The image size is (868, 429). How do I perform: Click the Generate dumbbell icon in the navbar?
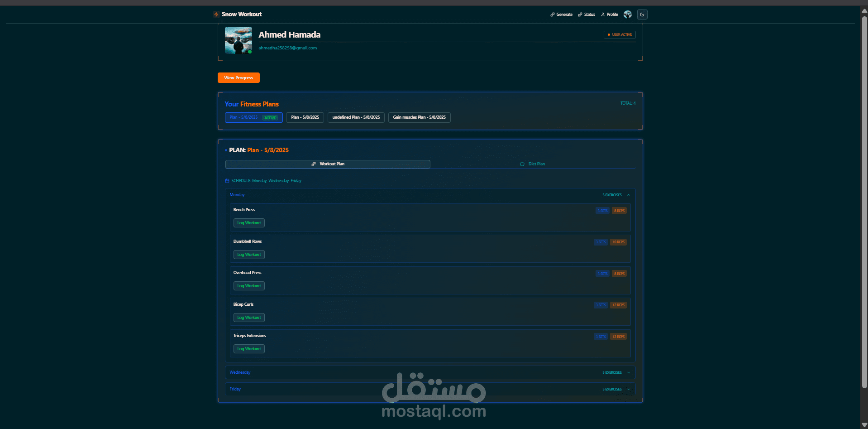pyautogui.click(x=552, y=14)
